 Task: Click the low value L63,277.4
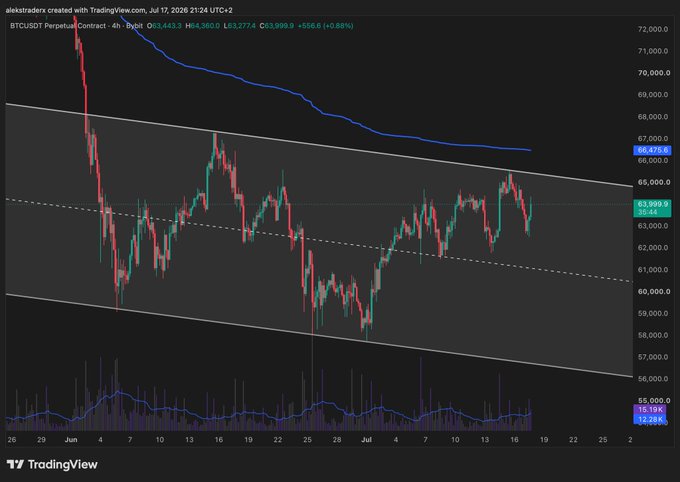click(x=240, y=26)
